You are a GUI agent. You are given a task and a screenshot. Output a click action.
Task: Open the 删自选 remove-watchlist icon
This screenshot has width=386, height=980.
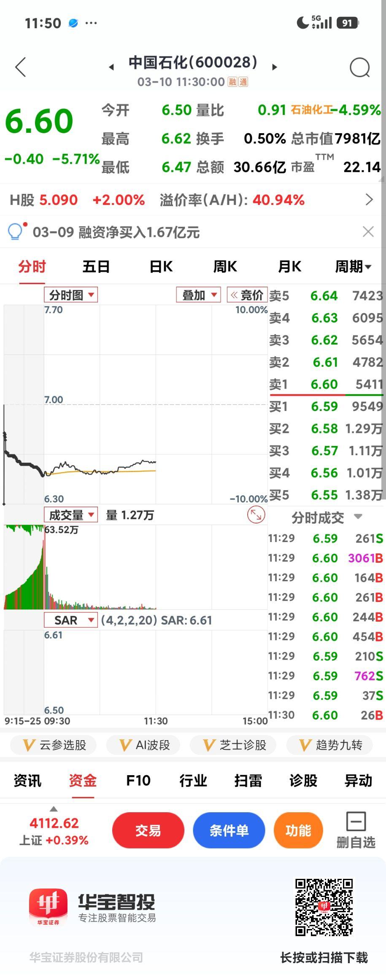[x=356, y=821]
